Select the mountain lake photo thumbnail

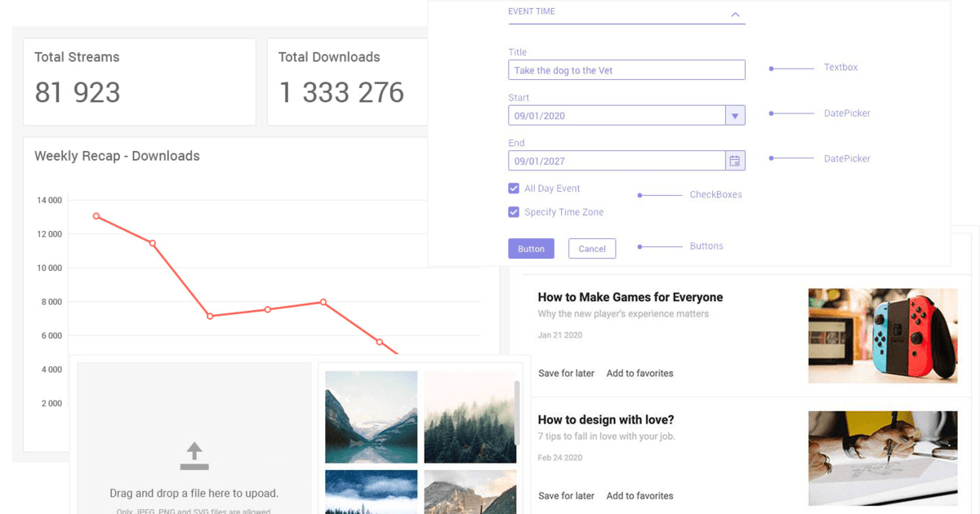click(x=372, y=417)
